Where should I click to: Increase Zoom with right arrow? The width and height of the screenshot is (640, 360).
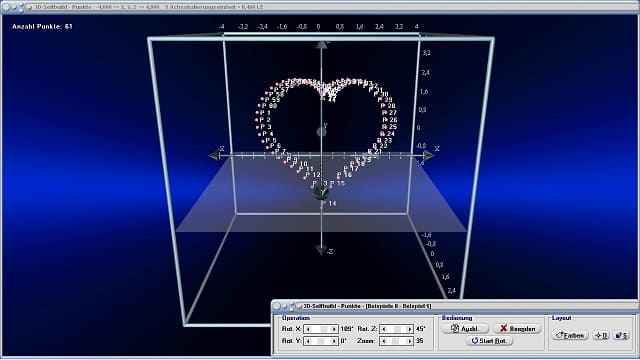[409, 341]
